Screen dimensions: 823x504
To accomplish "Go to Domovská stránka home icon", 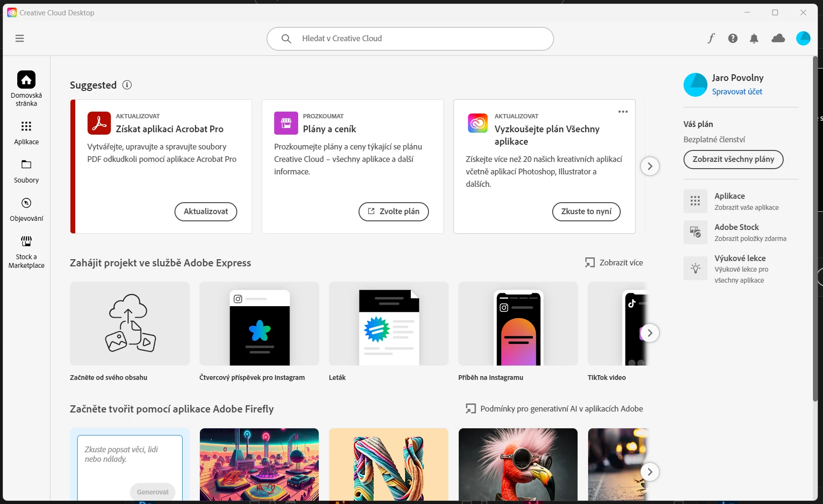I will tap(26, 80).
